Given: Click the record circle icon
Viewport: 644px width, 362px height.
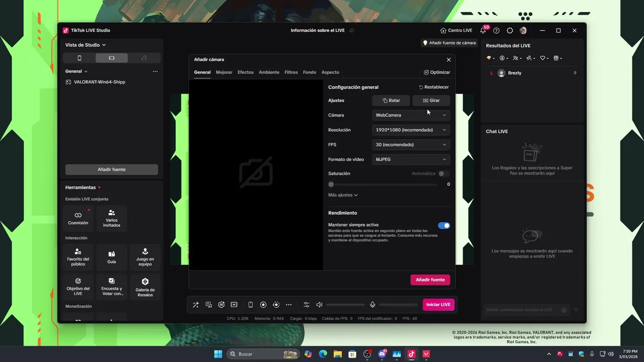Looking at the screenshot, I should coord(263,305).
